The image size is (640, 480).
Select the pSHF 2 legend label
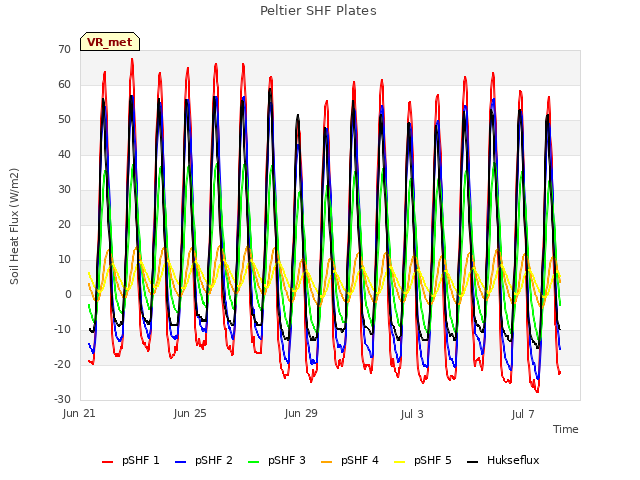(x=213, y=460)
